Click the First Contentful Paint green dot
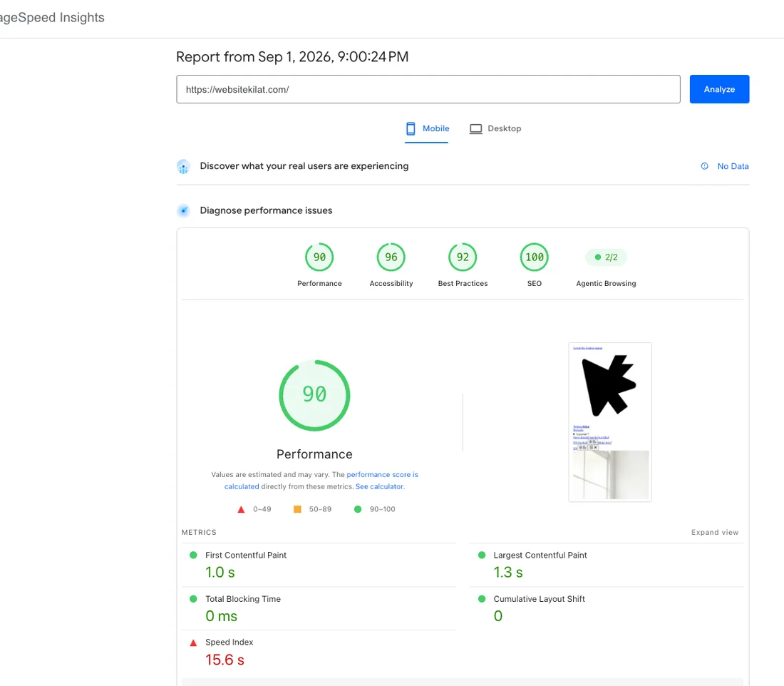This screenshot has width=784, height=686. tap(193, 555)
